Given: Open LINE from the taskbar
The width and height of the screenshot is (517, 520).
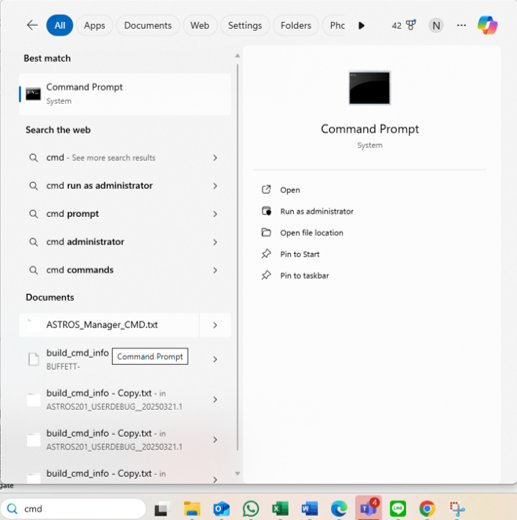Looking at the screenshot, I should pyautogui.click(x=398, y=509).
